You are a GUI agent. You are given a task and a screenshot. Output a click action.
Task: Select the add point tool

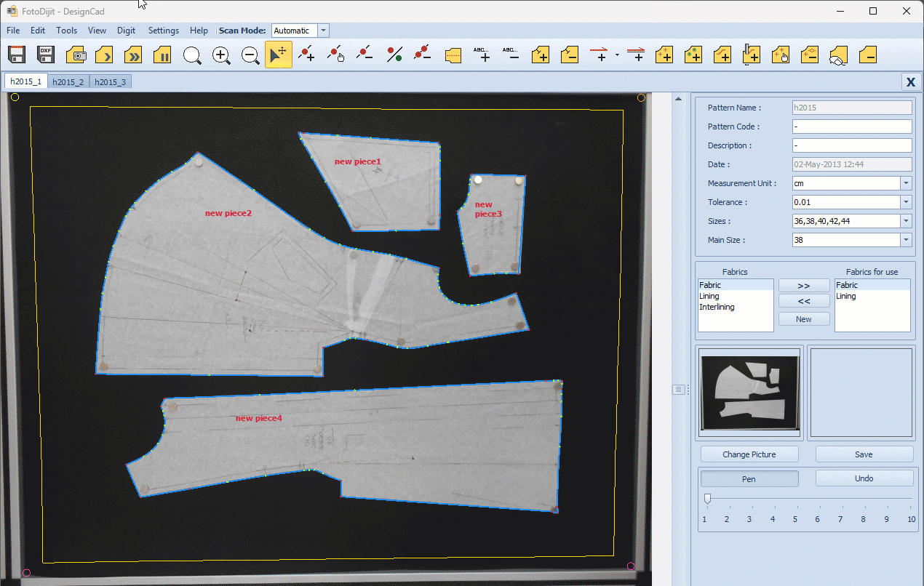pos(307,55)
